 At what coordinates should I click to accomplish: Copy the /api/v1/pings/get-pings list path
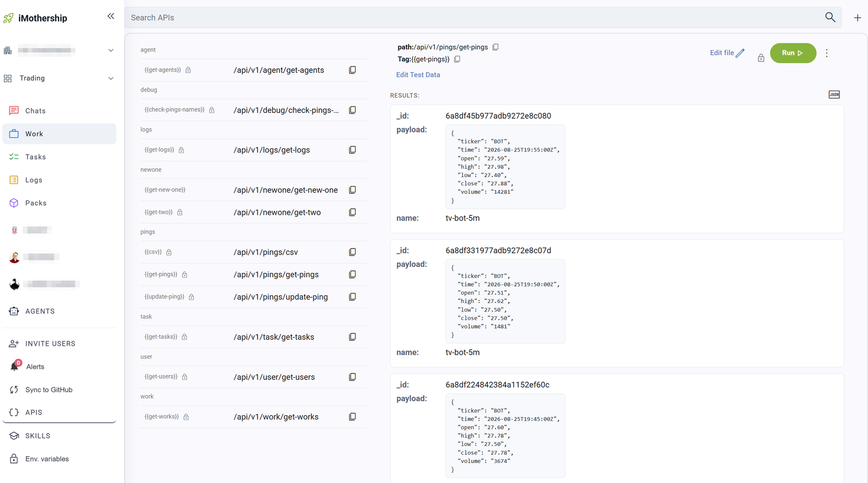353,275
